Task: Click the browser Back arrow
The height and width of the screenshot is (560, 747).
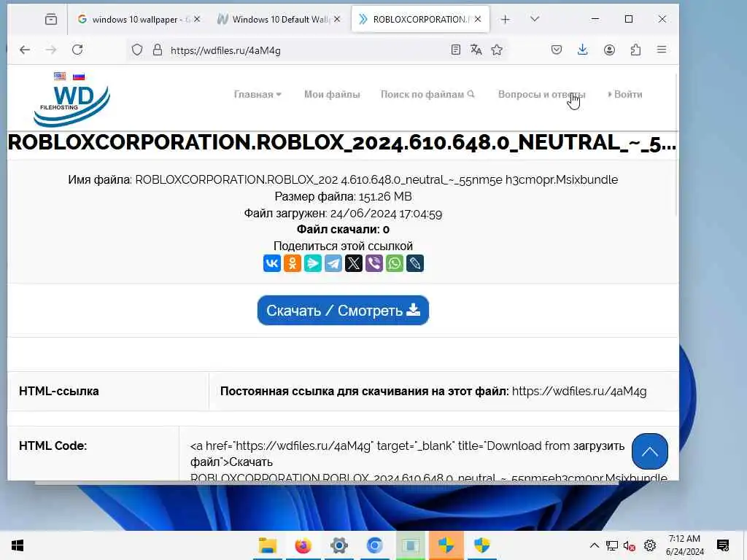Action: [x=25, y=50]
